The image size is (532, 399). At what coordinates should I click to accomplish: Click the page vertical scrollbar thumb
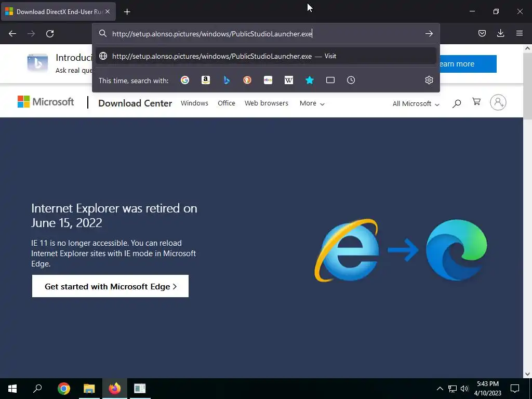(x=528, y=86)
